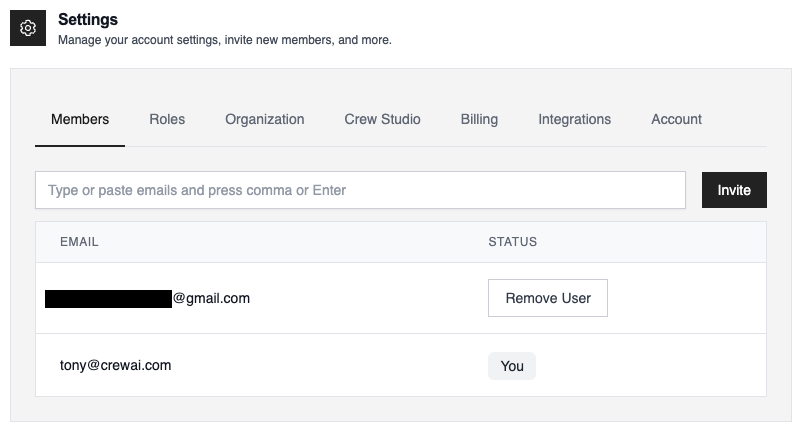Image resolution: width=802 pixels, height=439 pixels.
Task: Open the Integrations tab
Action: pos(574,119)
